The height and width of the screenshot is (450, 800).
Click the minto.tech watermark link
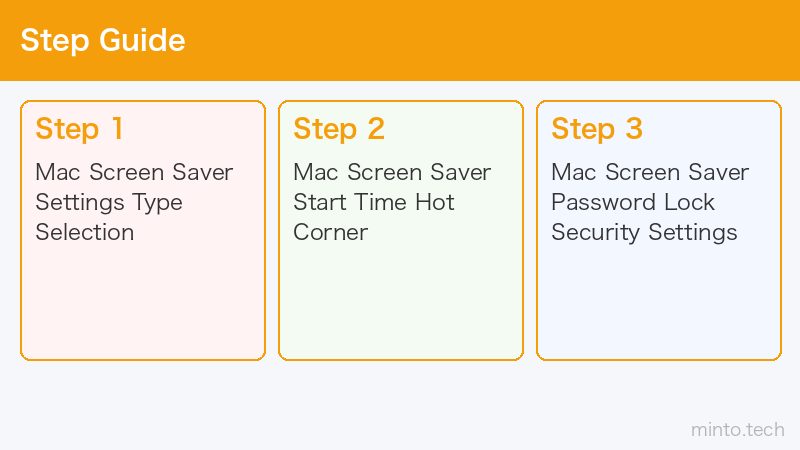point(738,430)
